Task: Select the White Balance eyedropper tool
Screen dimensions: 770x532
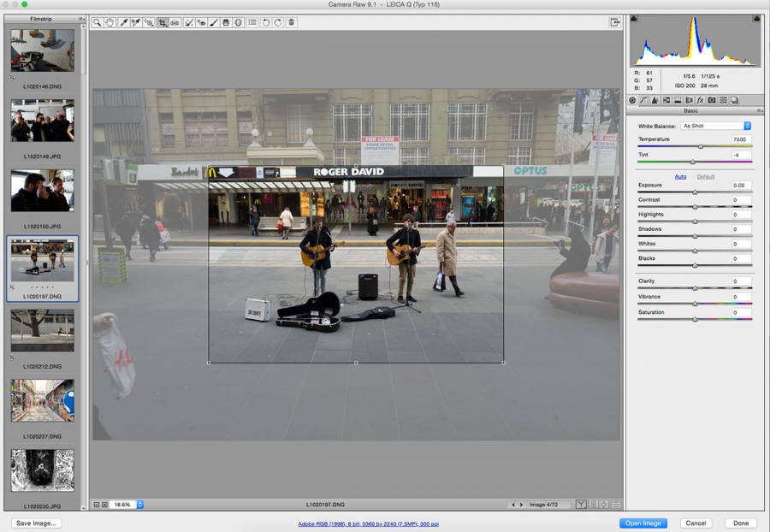Action: point(124,22)
